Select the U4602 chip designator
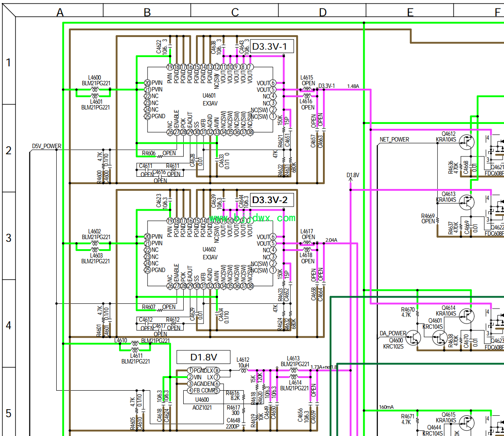Image resolution: width=504 pixels, height=436 pixels. pyautogui.click(x=209, y=250)
